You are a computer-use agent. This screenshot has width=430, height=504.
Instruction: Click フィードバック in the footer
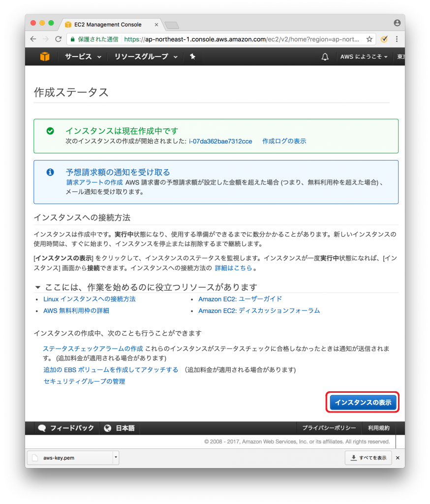pos(72,428)
